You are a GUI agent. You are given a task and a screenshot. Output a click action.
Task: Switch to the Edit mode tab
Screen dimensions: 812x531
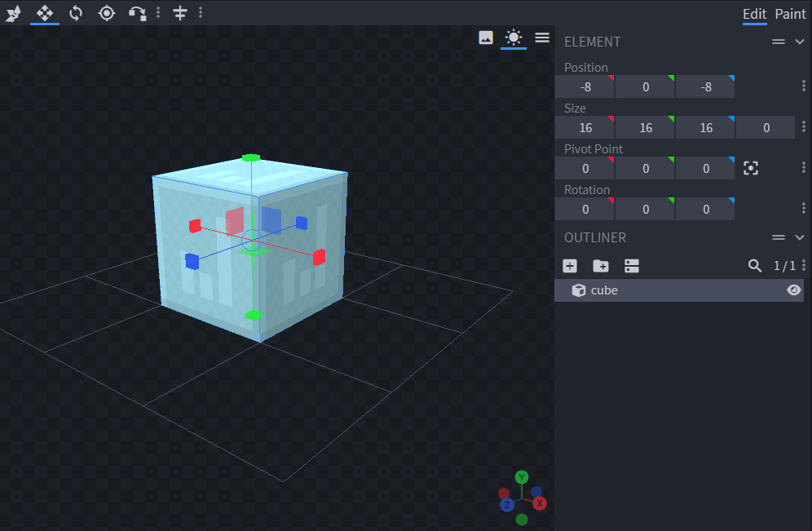(x=754, y=14)
